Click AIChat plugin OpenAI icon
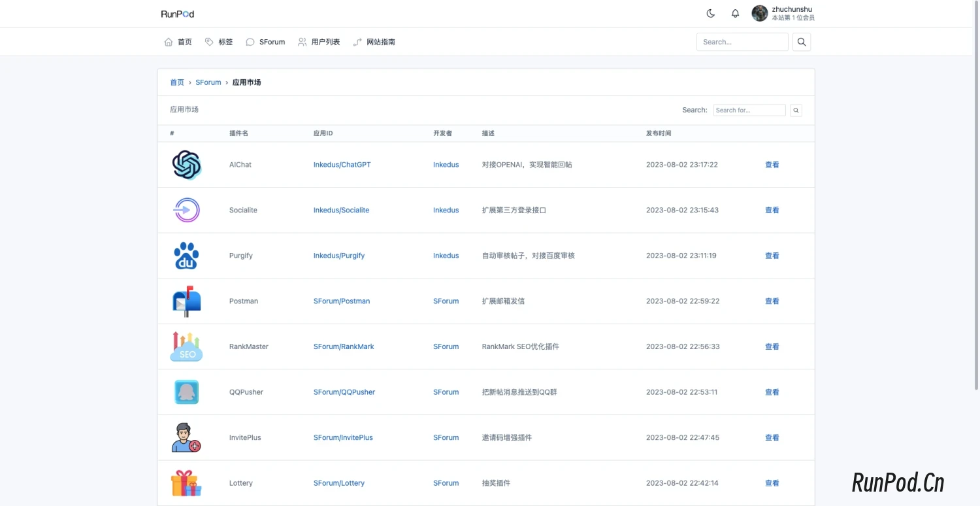 [x=187, y=165]
